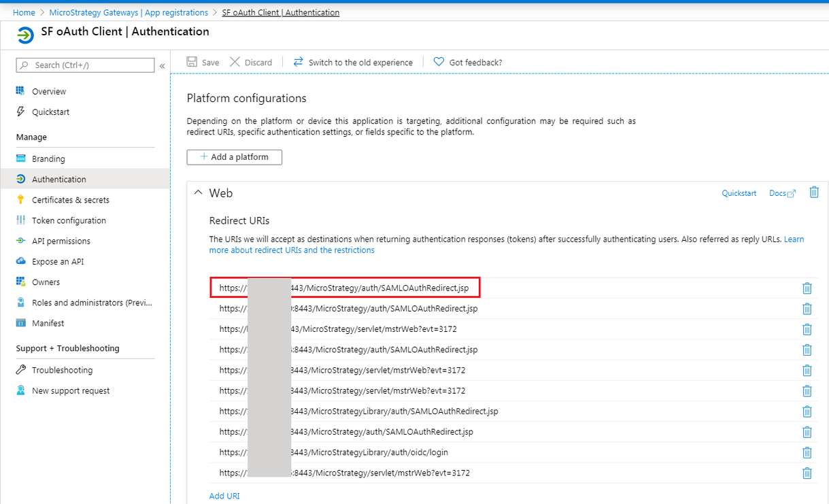829x504 pixels.
Task: Click trash icon for MicroStrategyLibrary oidc/login URI
Action: point(807,452)
